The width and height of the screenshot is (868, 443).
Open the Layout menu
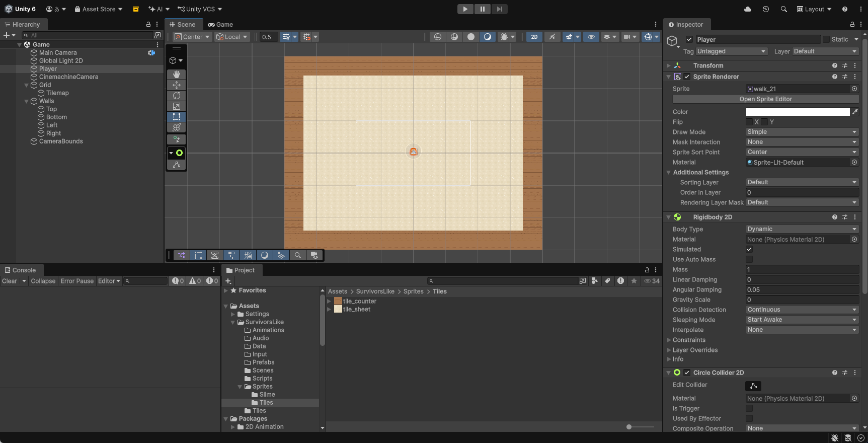click(x=814, y=9)
